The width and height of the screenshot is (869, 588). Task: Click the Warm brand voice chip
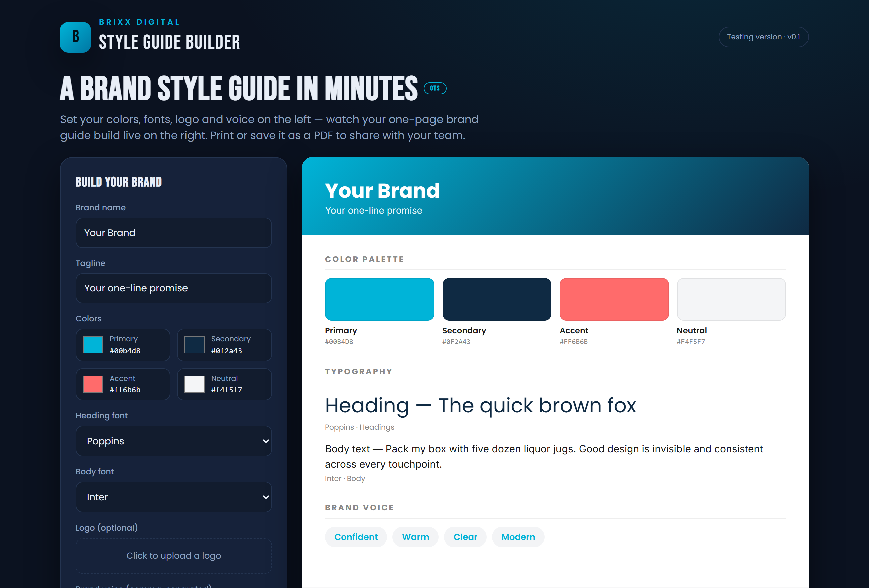415,537
